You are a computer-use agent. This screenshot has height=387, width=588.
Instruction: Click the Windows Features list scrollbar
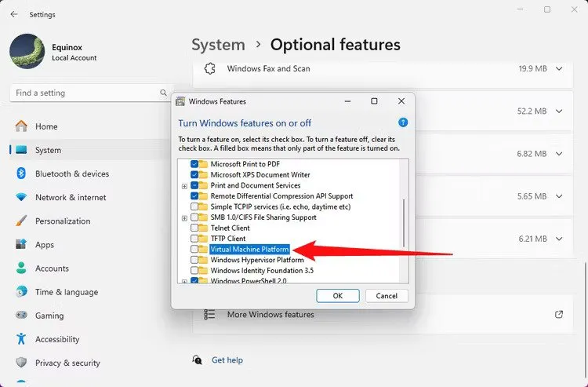[404, 220]
